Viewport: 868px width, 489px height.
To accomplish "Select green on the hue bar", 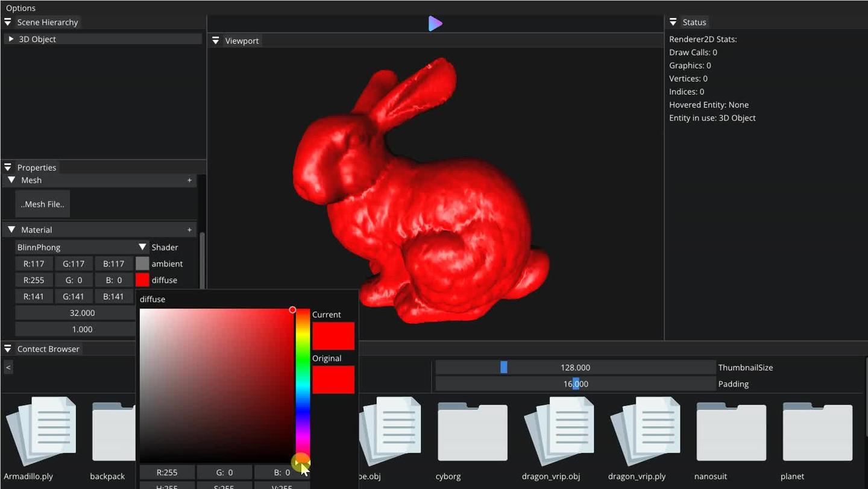I will tap(303, 361).
